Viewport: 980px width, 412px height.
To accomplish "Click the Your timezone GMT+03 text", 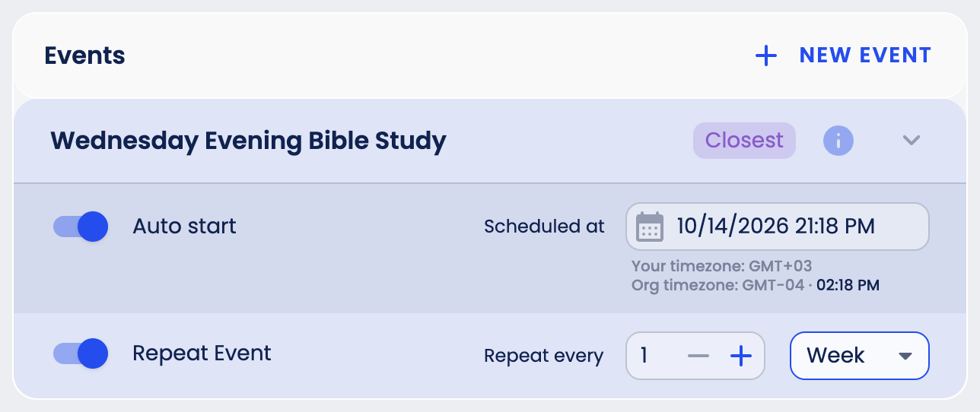I will 721,267.
